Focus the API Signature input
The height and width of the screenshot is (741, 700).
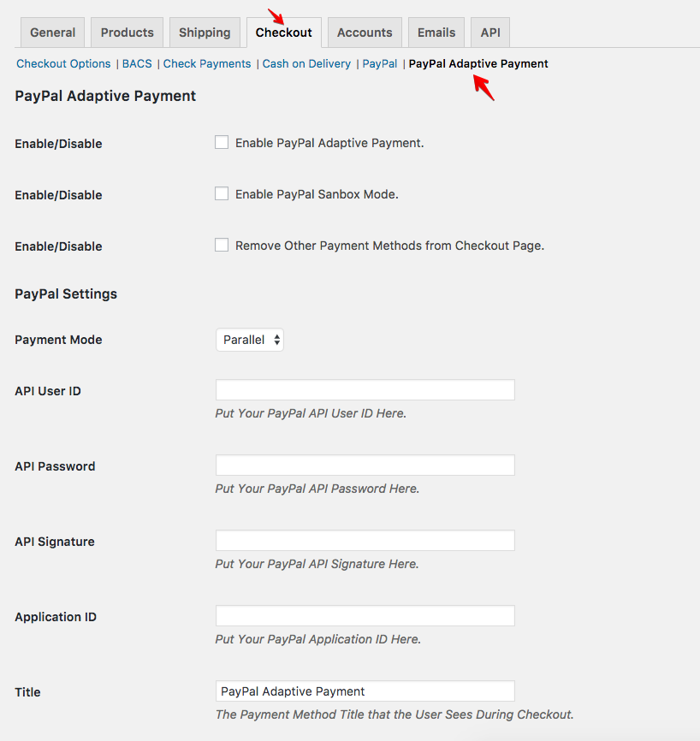pyautogui.click(x=365, y=540)
